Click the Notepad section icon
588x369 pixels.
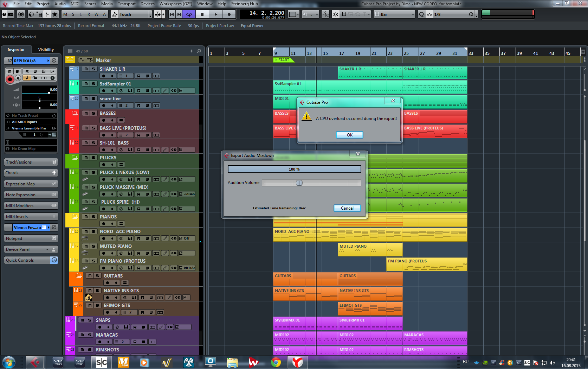coord(54,238)
